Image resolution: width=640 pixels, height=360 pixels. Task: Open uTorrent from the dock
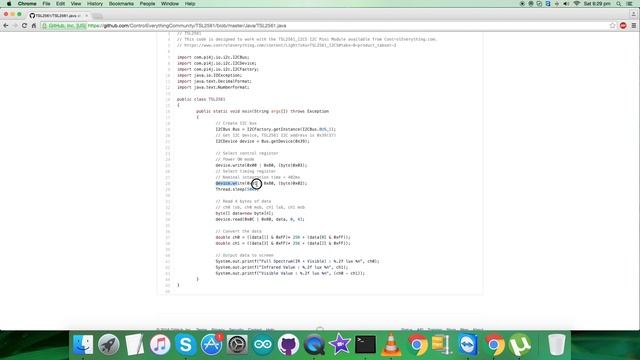[x=520, y=345]
